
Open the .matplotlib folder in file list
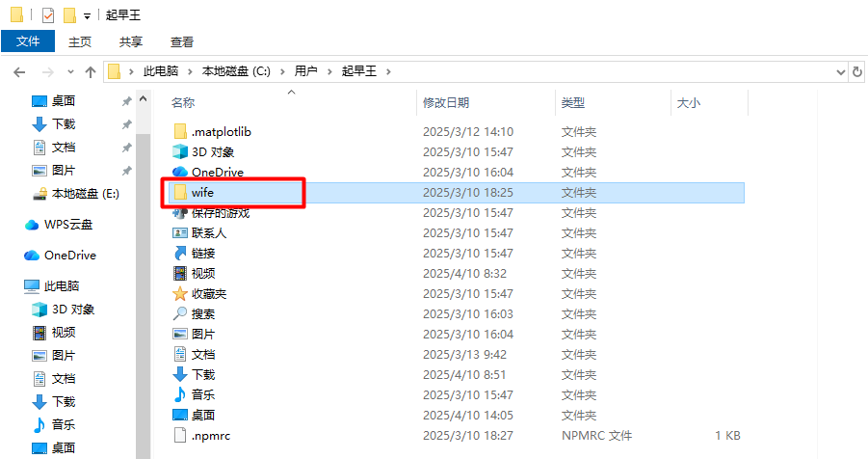[221, 131]
